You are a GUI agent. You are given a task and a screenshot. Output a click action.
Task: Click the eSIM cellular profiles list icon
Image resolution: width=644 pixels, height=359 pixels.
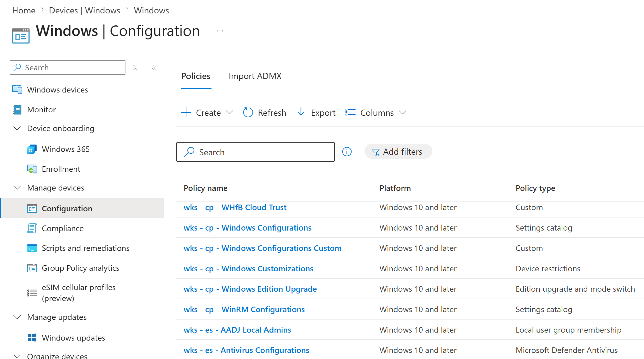32,293
